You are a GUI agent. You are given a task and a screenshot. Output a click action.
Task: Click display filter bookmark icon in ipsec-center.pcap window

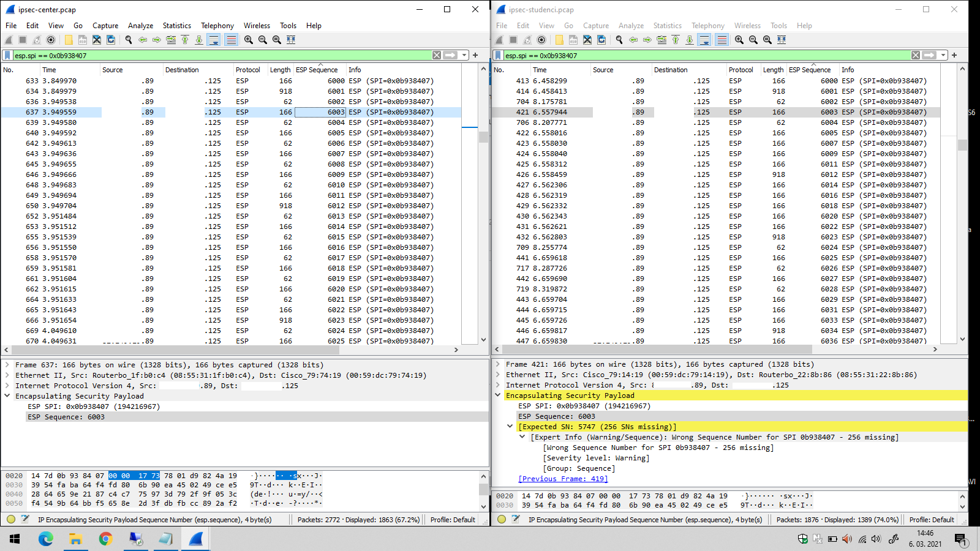pyautogui.click(x=7, y=55)
